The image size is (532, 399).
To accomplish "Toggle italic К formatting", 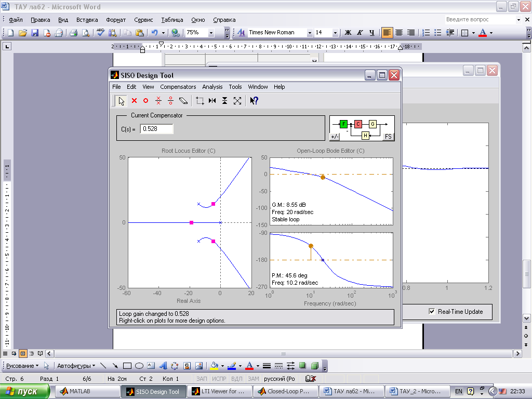I will [360, 33].
